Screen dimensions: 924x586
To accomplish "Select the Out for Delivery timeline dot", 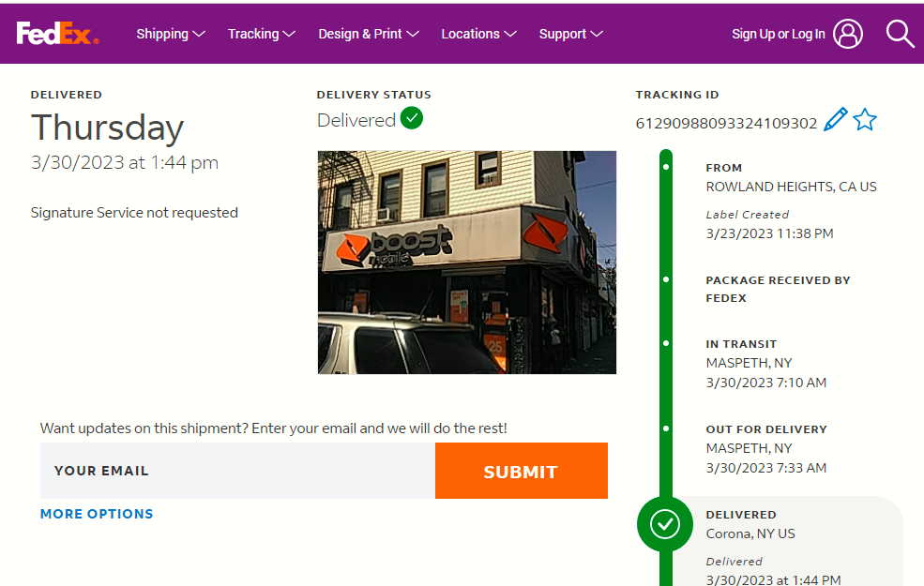I will [666, 428].
